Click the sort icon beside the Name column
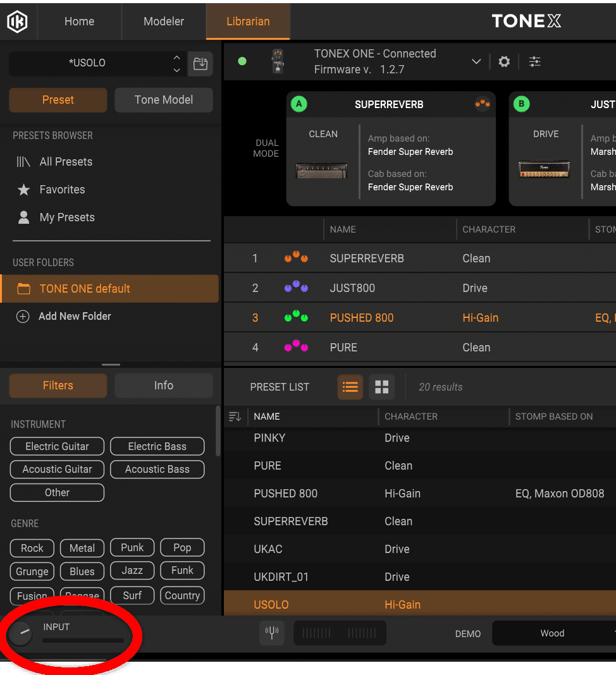 [x=235, y=417]
